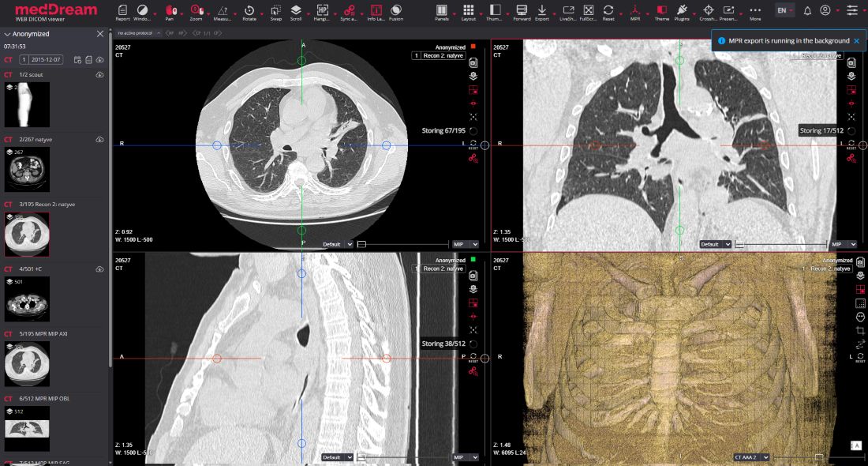Open the 5/195 MPR MIP AXI thumbnail
The width and height of the screenshot is (868, 466).
[x=27, y=364]
